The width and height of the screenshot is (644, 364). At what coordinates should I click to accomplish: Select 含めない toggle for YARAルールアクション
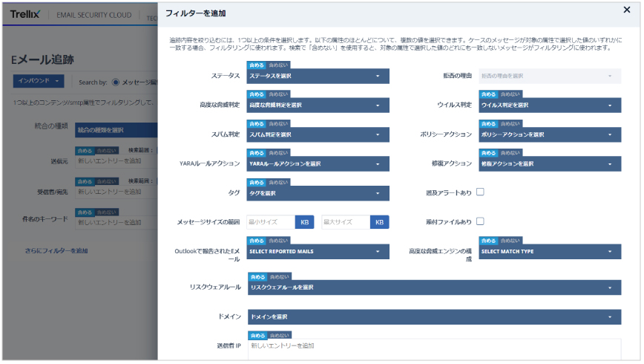pos(278,153)
